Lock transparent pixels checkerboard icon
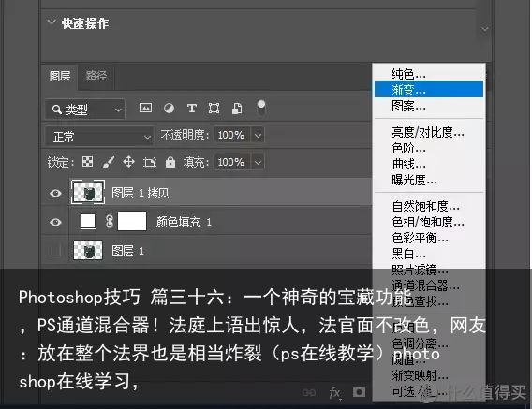The height and width of the screenshot is (409, 532). point(87,162)
